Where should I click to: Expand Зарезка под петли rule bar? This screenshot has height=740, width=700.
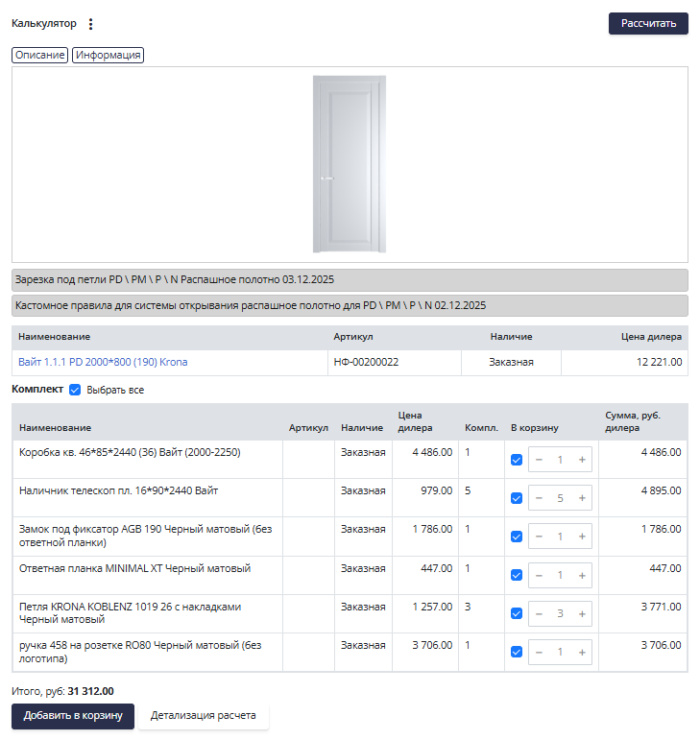[x=350, y=279]
